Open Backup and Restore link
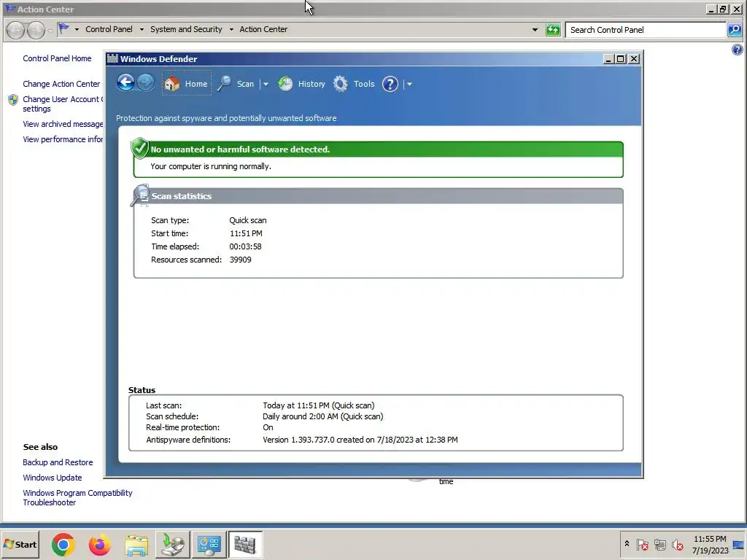Image resolution: width=747 pixels, height=560 pixels. coord(58,462)
